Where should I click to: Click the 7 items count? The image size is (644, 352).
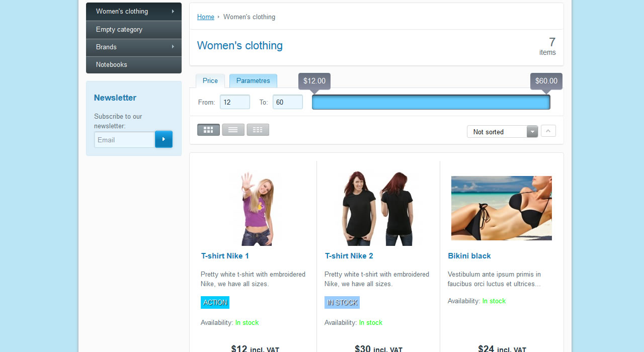pyautogui.click(x=548, y=46)
